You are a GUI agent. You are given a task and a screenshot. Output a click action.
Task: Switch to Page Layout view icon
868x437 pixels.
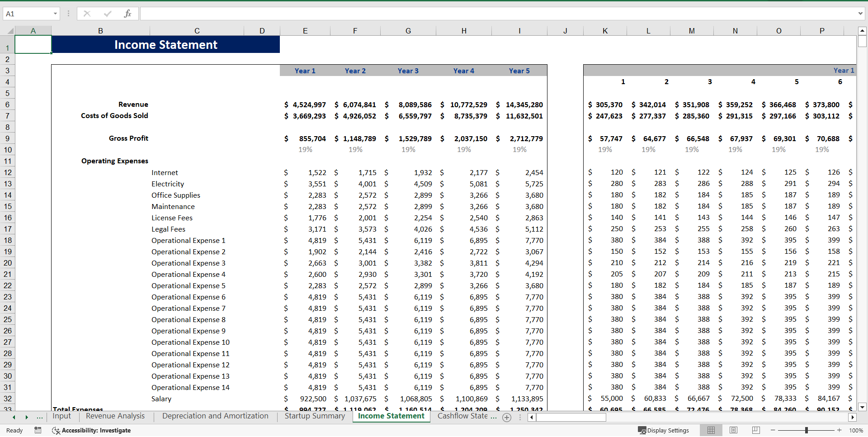(x=733, y=430)
